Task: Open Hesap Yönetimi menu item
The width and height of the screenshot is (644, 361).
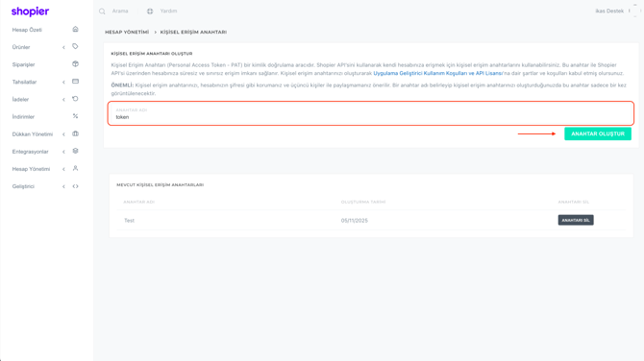Action: [x=31, y=169]
